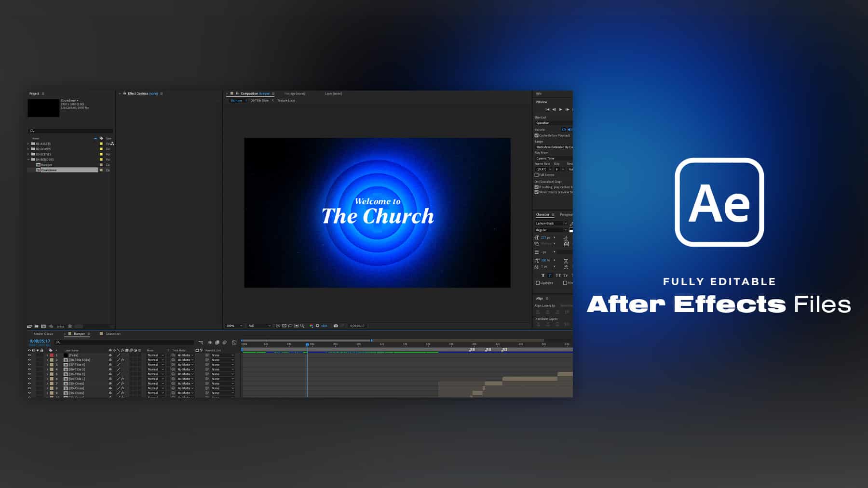868x488 pixels.
Task: Hide layer 3 [07-Title 4] eye icon
Action: (29, 365)
